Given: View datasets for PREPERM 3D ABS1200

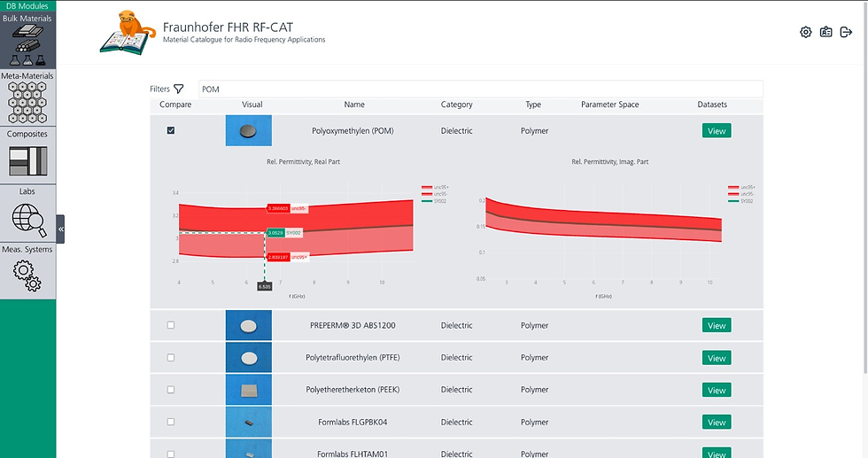Looking at the screenshot, I should [x=717, y=326].
